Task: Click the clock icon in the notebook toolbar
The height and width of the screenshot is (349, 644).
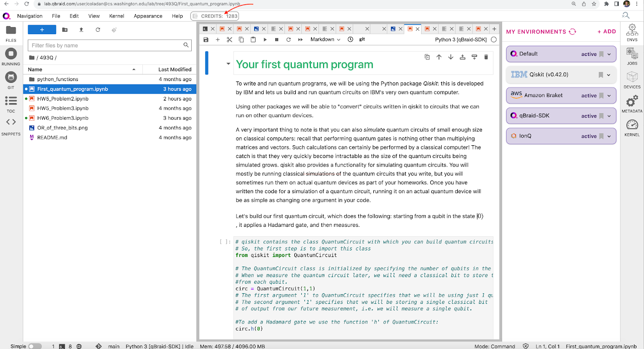Action: (350, 39)
